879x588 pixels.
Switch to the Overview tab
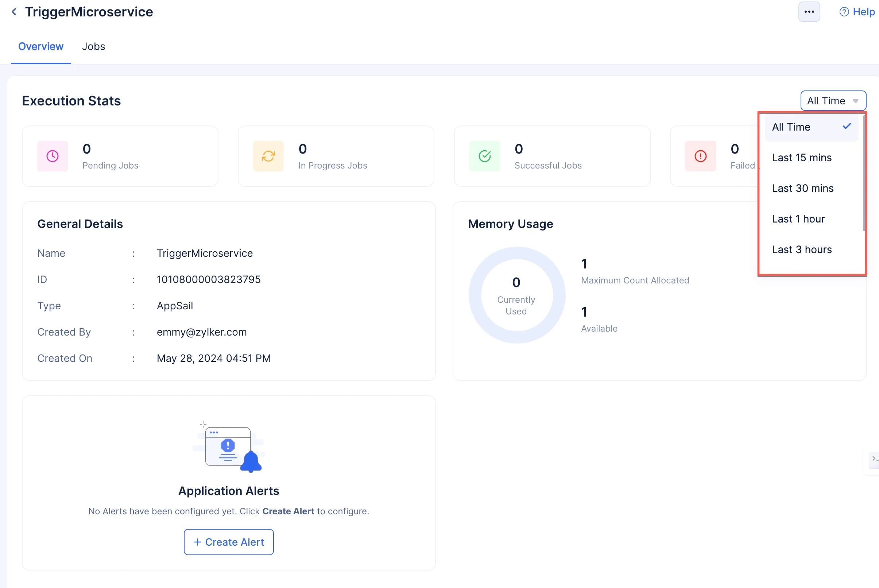(x=41, y=46)
